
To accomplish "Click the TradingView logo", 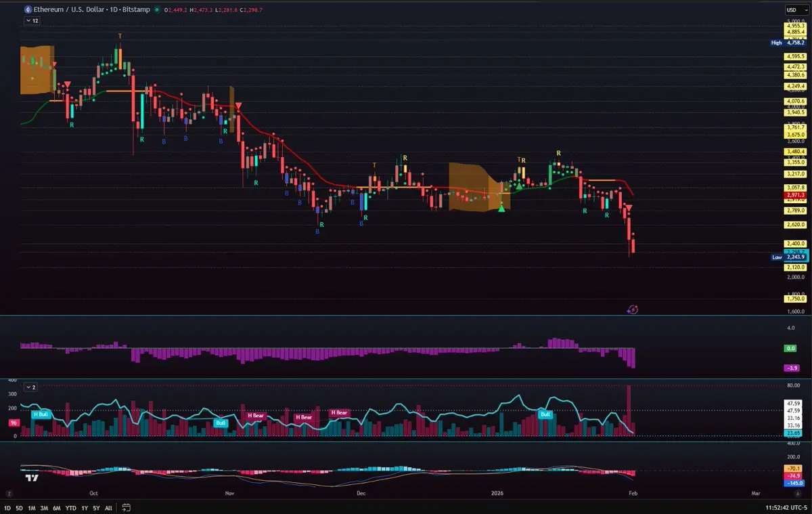I will (30, 478).
